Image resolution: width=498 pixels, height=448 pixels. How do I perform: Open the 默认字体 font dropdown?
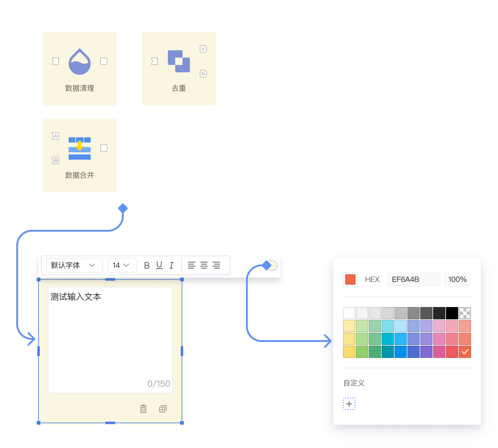74,265
